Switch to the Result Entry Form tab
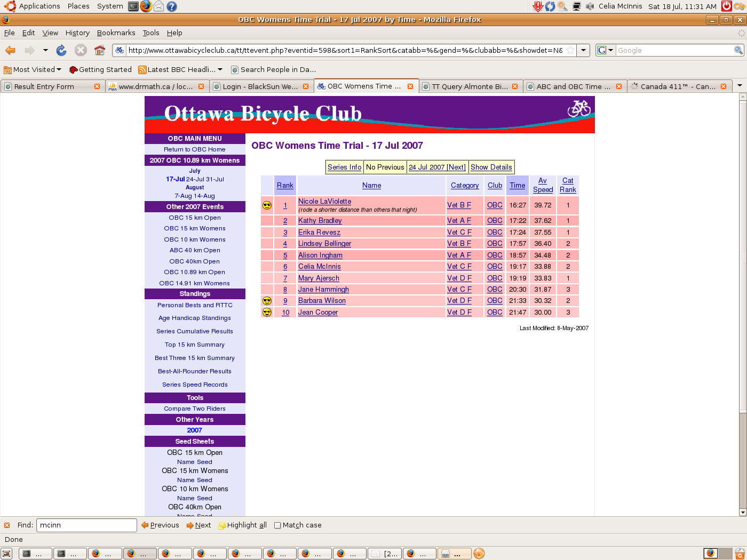The height and width of the screenshot is (560, 747). tap(44, 86)
